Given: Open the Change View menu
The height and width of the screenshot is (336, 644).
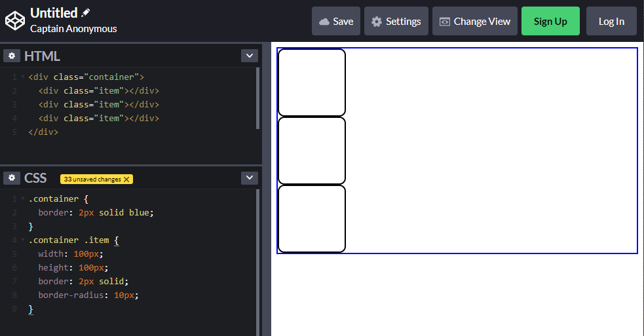Looking at the screenshot, I should click(475, 21).
